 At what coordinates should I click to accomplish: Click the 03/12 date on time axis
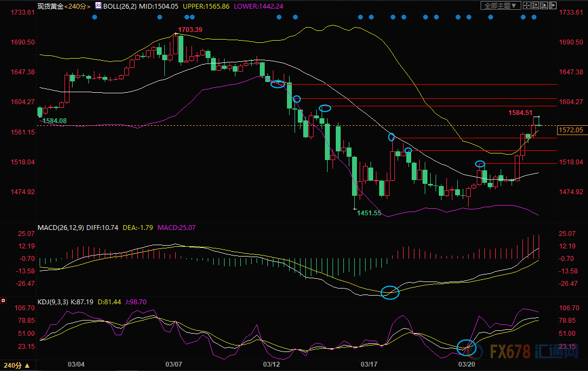[272, 364]
